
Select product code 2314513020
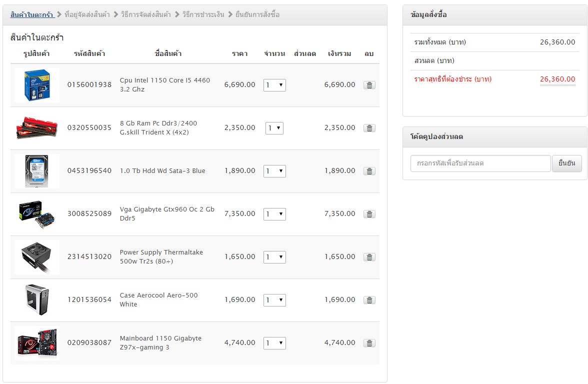tap(89, 256)
